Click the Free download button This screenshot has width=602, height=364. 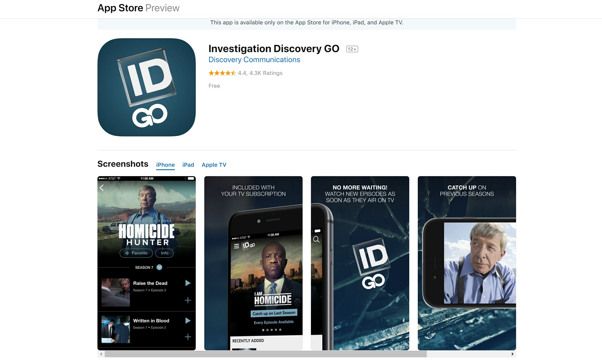214,86
